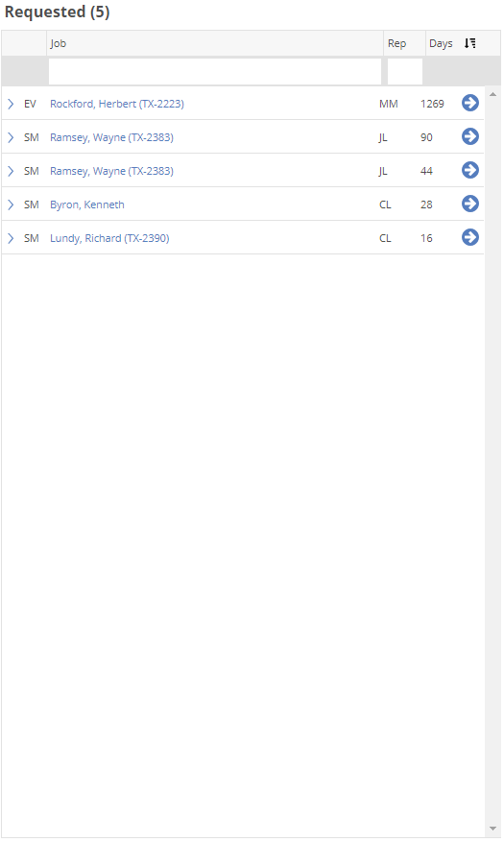Expand the Rockford, Herbert row
This screenshot has width=504, height=842.
pos(11,104)
